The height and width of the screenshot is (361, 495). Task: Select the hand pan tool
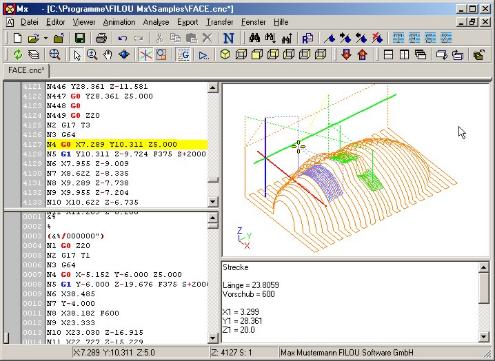[x=107, y=54]
